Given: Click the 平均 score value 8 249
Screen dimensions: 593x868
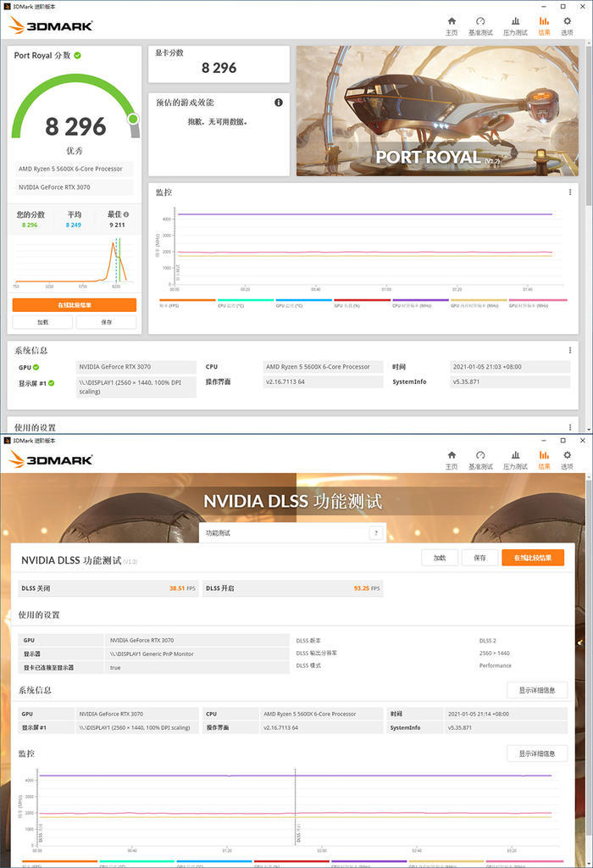Looking at the screenshot, I should click(x=74, y=225).
